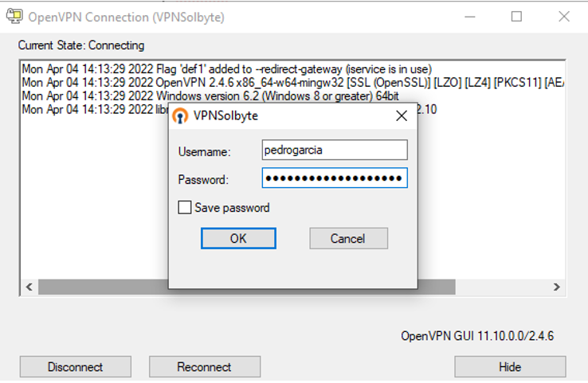The height and width of the screenshot is (383, 588).
Task: Click the horizontal log scrollbar thumb
Action: (247, 287)
